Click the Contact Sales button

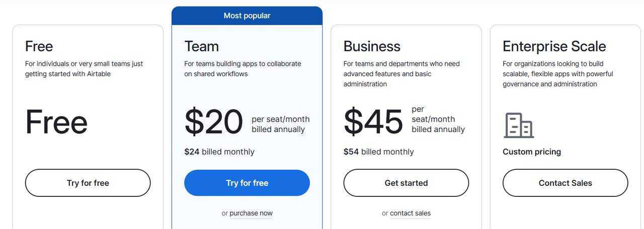coord(565,183)
